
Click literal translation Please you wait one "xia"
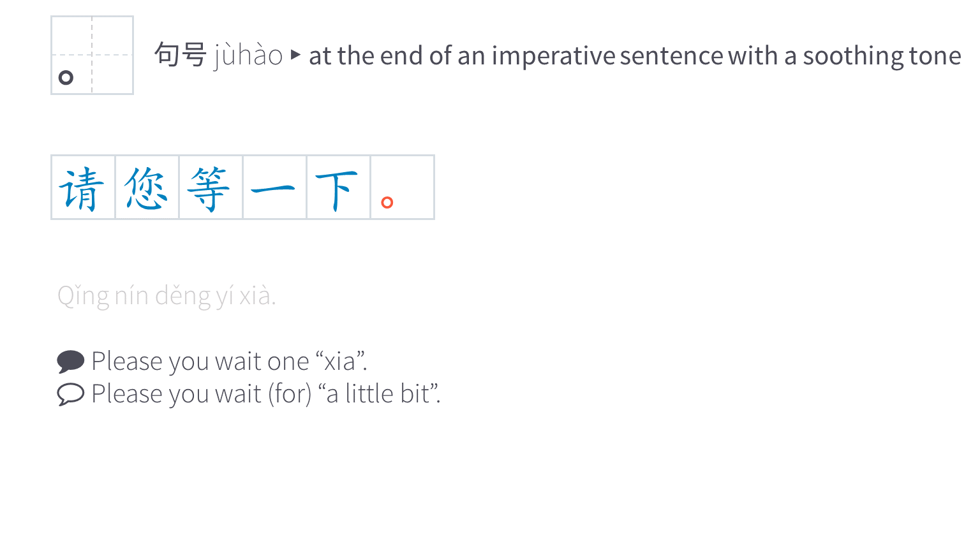229,362
